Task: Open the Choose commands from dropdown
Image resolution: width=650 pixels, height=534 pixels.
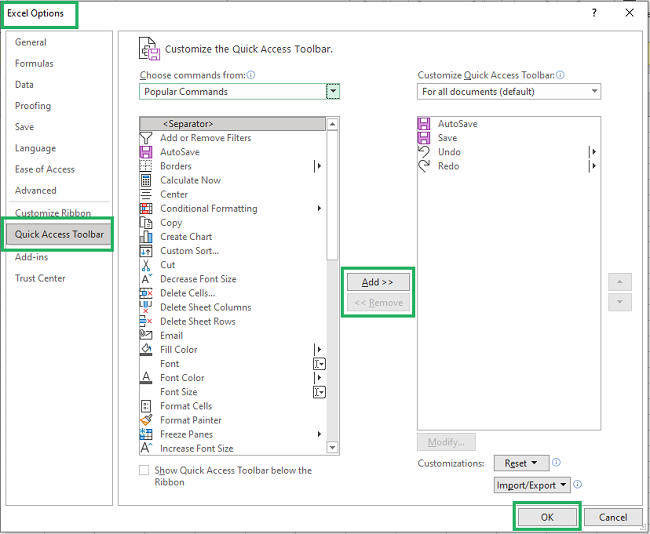Action: (x=333, y=91)
